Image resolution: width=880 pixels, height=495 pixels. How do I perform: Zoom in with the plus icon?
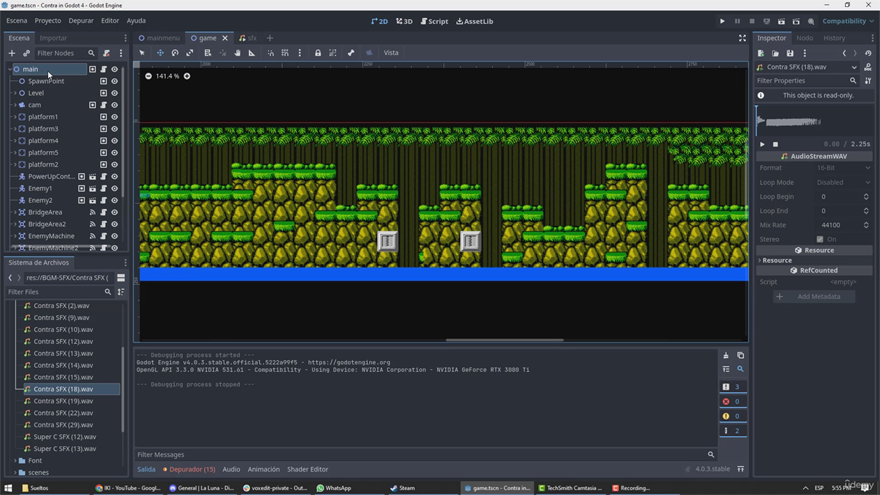[187, 76]
